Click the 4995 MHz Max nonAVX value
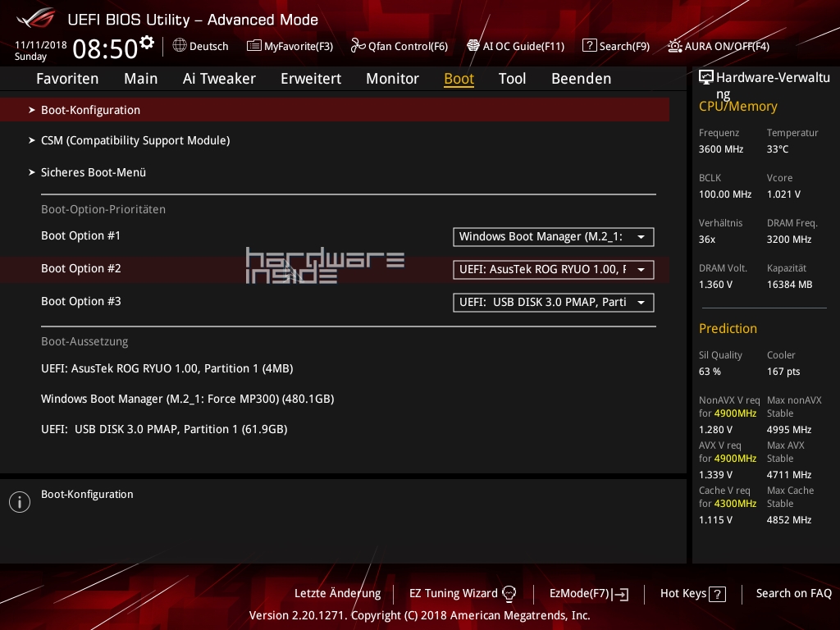Screen dimensions: 840x630 click(789, 430)
